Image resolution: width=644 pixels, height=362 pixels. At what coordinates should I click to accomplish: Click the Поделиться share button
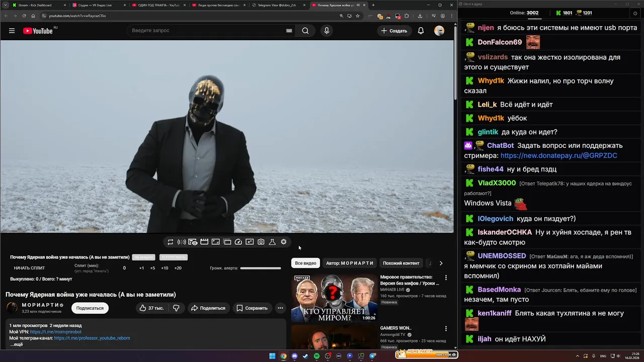(208, 308)
